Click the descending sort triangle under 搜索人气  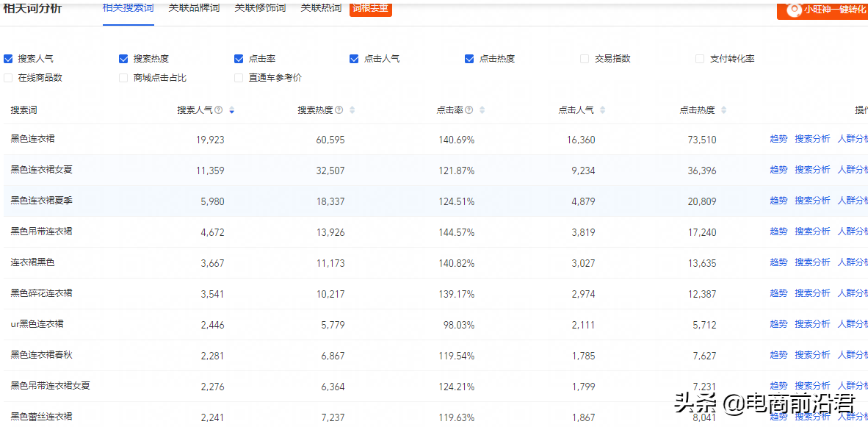[x=231, y=112]
